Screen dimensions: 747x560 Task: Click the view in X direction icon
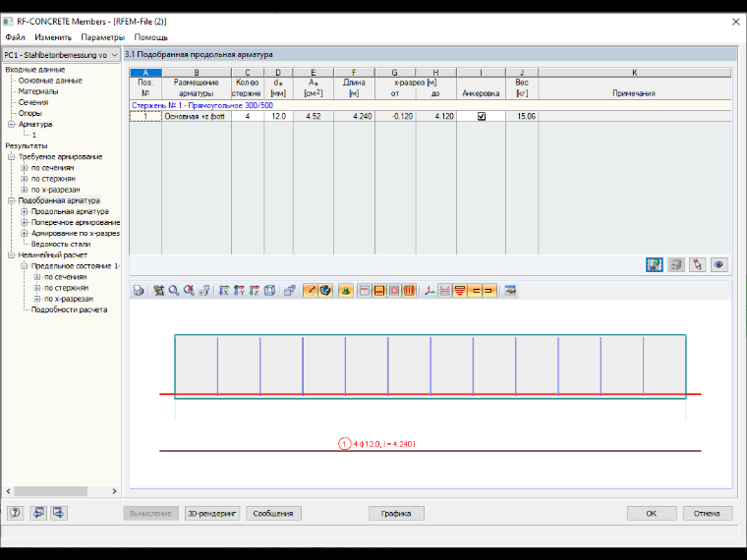point(224,291)
